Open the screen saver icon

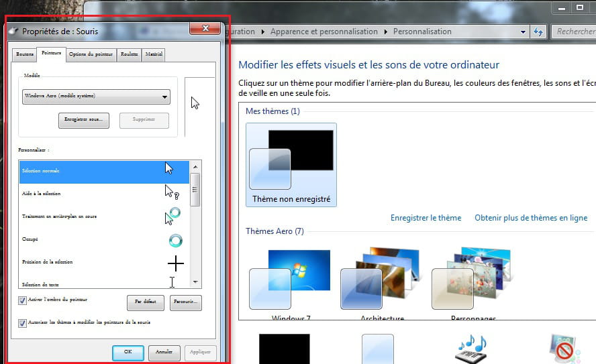point(564,349)
